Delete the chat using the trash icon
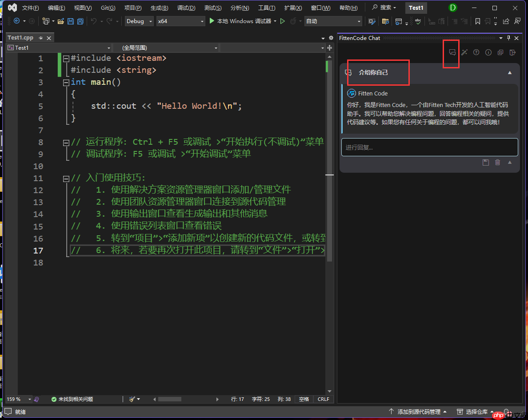The height and width of the screenshot is (420, 528). (x=497, y=162)
